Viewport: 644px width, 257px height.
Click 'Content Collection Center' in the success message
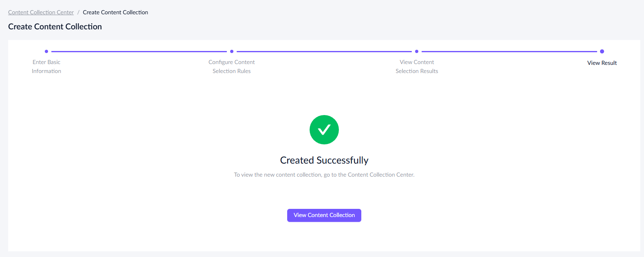[380, 175]
